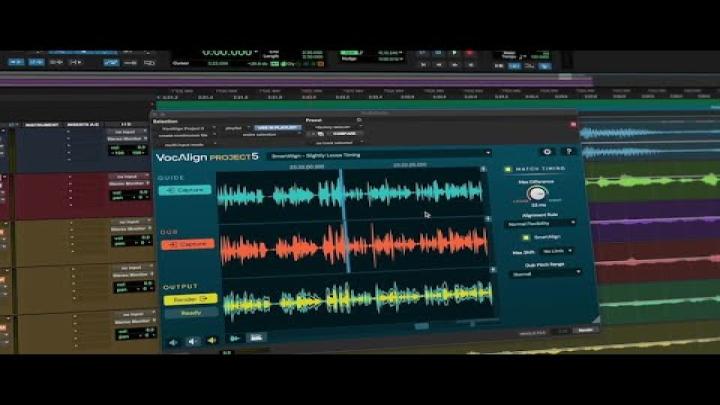Select the first edit mode button at the toolbar's far left

16,62
